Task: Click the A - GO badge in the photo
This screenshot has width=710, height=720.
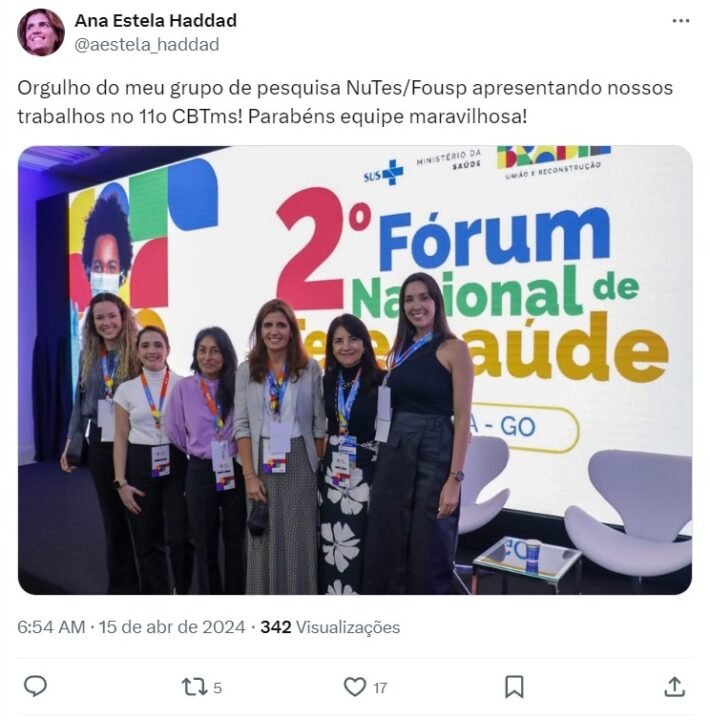Action: tap(518, 427)
